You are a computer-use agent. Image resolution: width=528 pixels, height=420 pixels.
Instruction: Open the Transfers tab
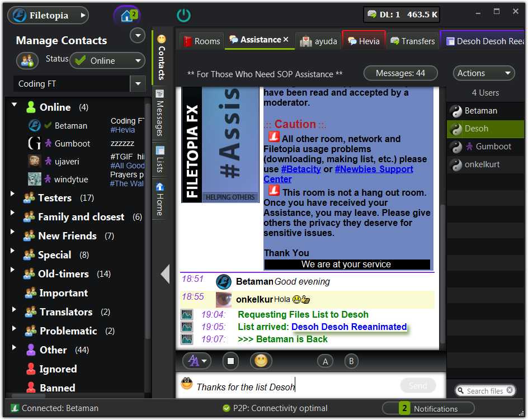point(413,41)
